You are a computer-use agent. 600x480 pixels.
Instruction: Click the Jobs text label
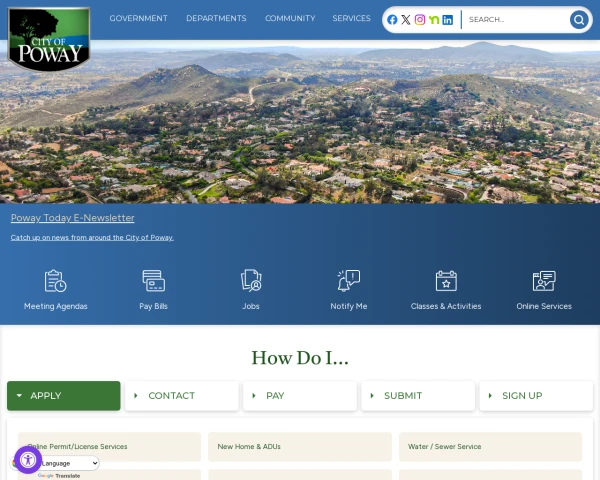pos(251,306)
